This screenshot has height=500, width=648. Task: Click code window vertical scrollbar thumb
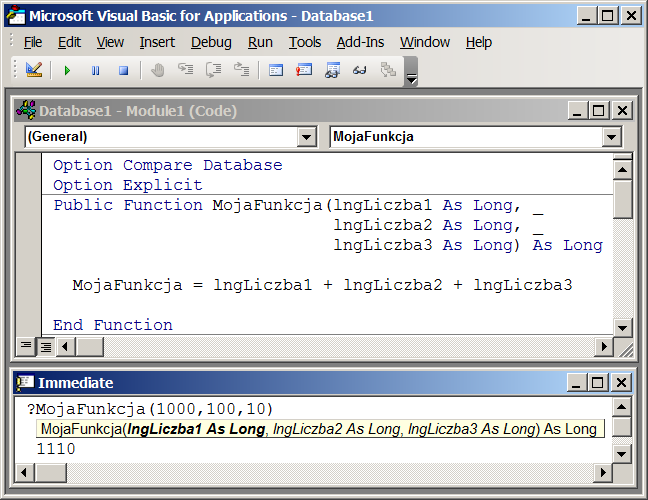[x=622, y=199]
